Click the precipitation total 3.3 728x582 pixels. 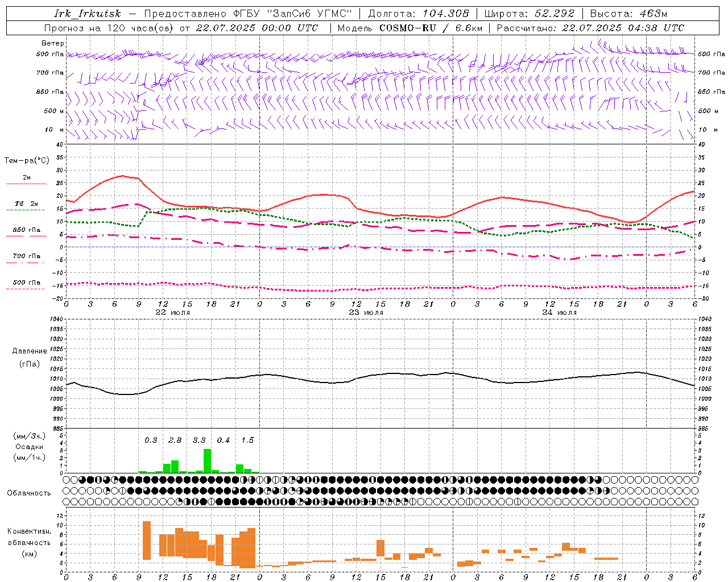(x=199, y=440)
